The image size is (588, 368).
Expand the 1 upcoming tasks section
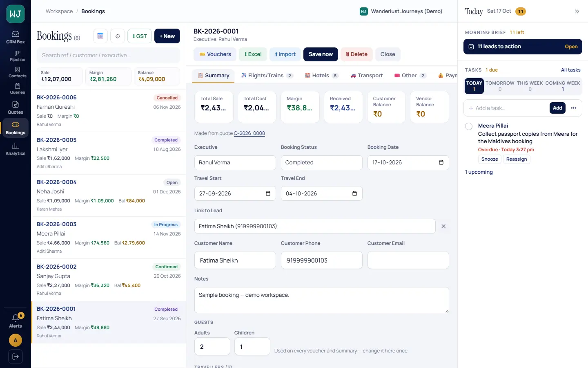(x=479, y=172)
